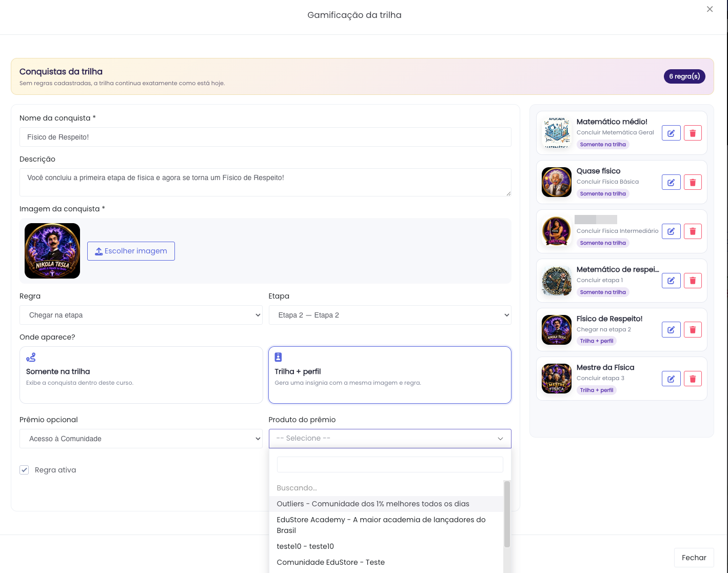Click the Somente na trilha tag under Quase físico
Image resolution: width=728 pixels, height=573 pixels.
pyautogui.click(x=603, y=194)
